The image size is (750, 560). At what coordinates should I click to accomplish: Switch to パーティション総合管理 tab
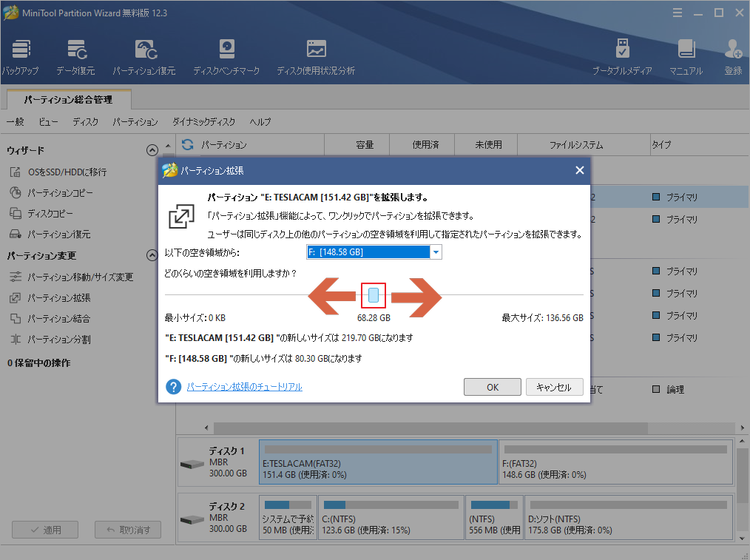pos(69,99)
